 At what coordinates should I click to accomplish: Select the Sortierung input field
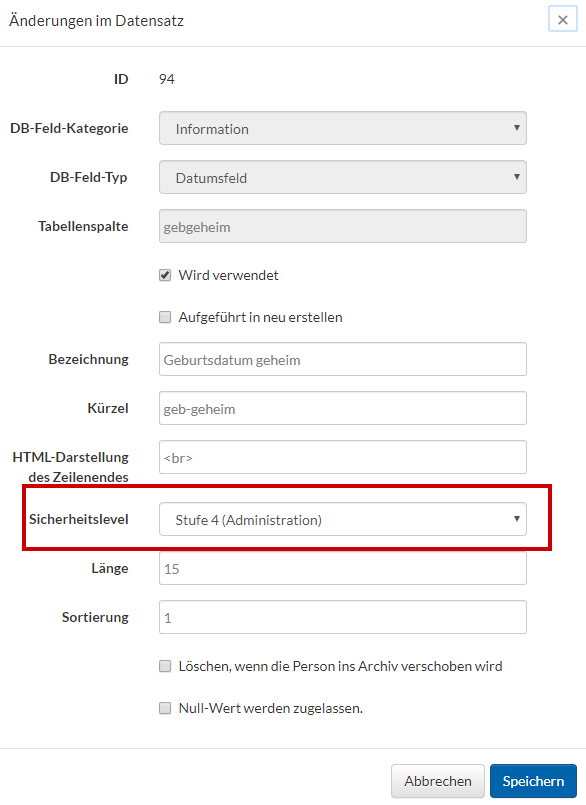[343, 617]
